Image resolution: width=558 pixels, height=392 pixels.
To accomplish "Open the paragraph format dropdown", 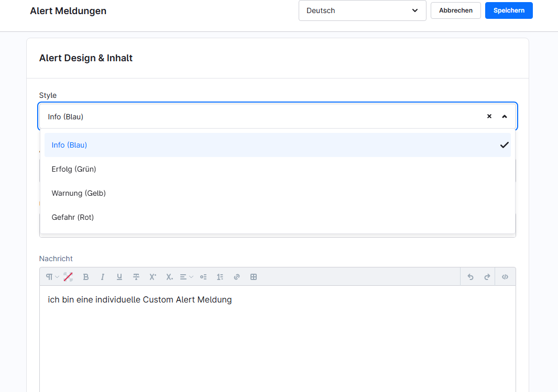I will point(53,276).
